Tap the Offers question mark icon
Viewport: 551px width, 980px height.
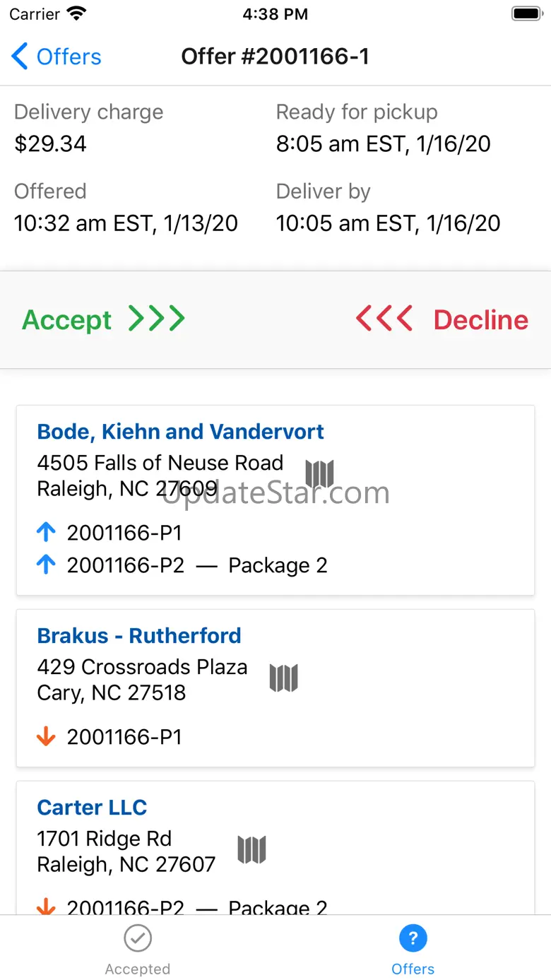coord(413,938)
